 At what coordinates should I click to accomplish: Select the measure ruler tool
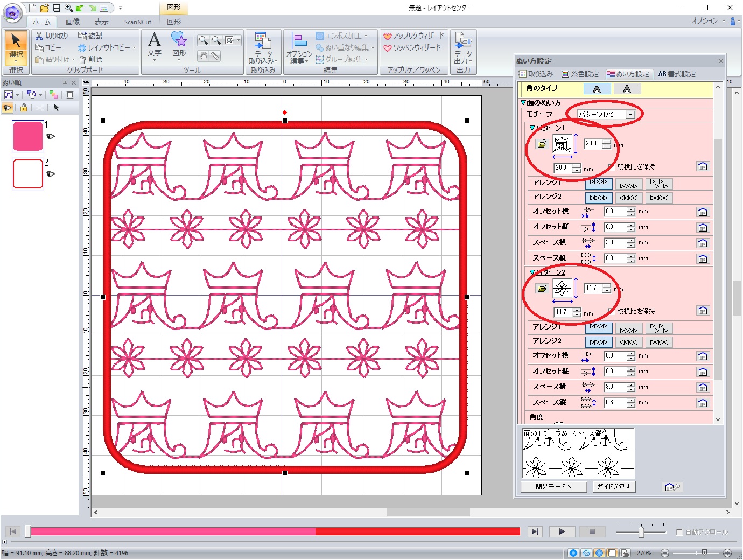pos(215,56)
